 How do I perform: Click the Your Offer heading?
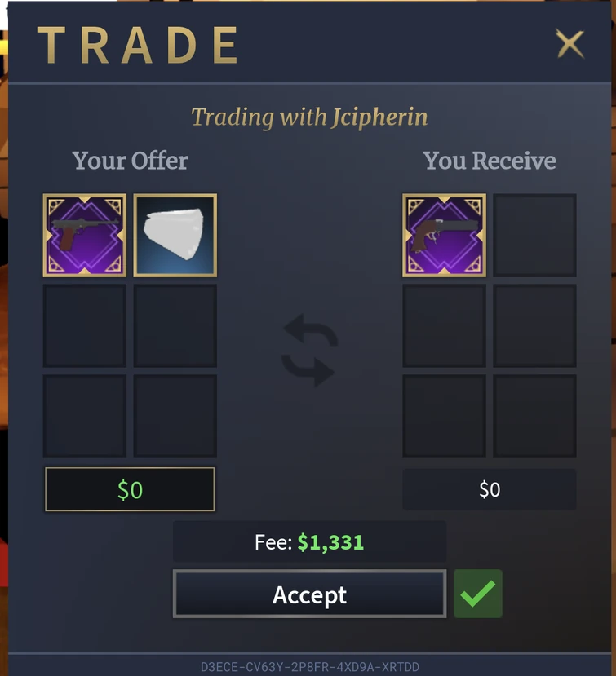coord(130,161)
